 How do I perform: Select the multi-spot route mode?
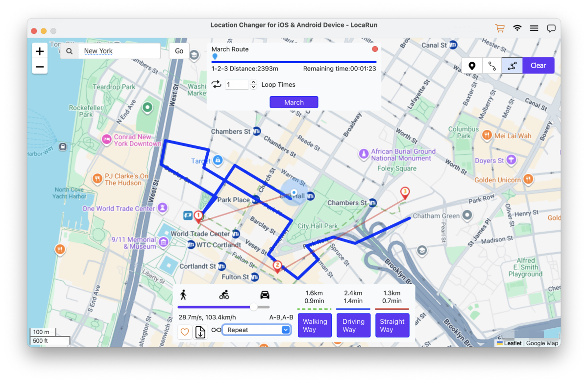[512, 66]
